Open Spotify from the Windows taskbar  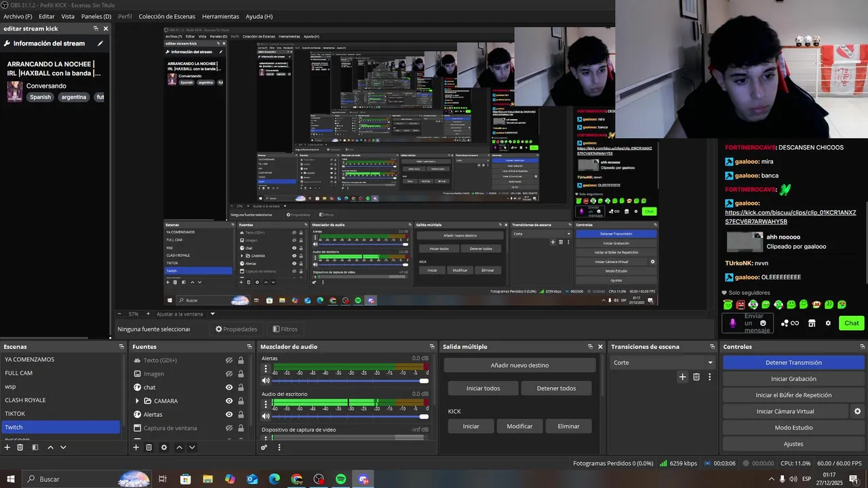pyautogui.click(x=341, y=479)
